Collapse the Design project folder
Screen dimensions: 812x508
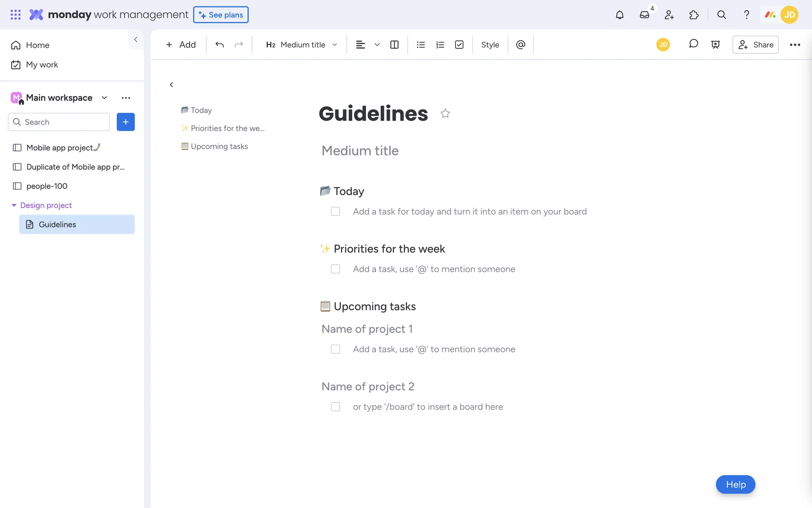(14, 205)
